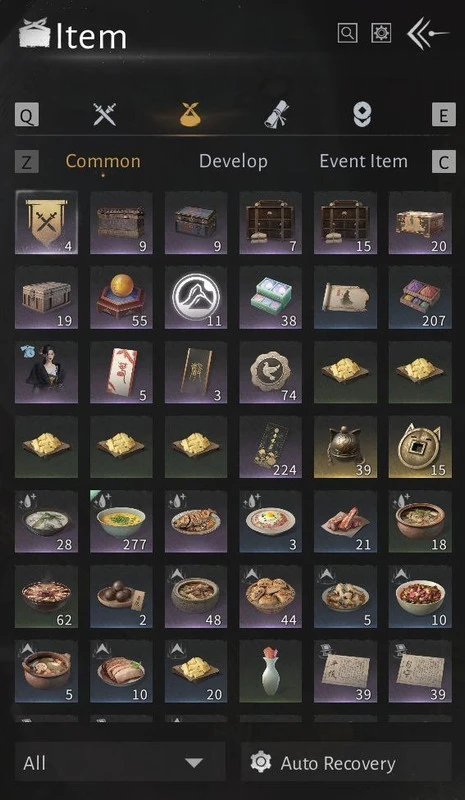Select the yellow soup bowl with count 277
This screenshot has height=800, width=465.
121,521
